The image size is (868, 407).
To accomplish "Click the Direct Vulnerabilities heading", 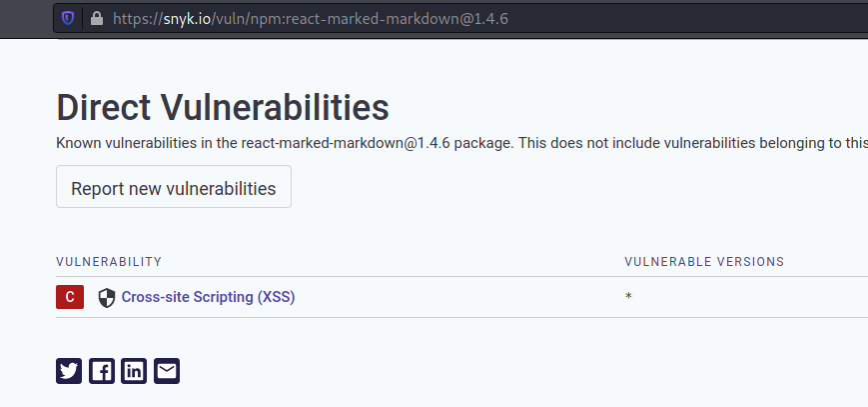I will click(223, 108).
